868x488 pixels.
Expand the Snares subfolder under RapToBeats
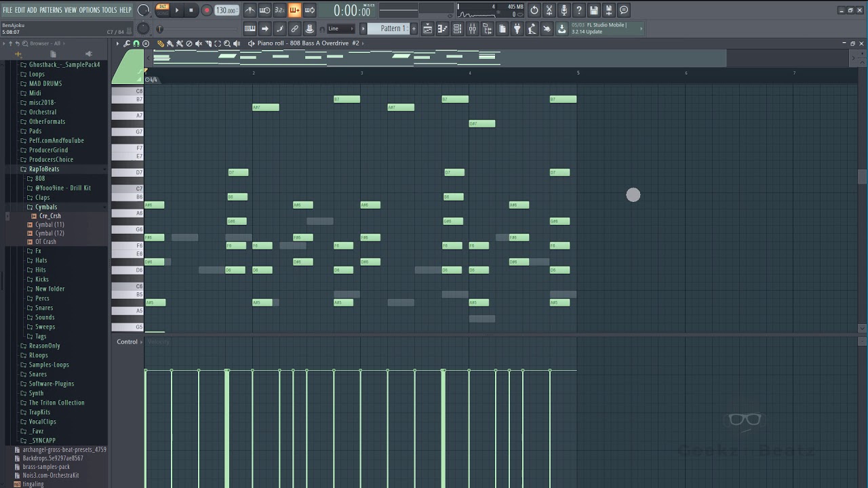tap(43, 308)
